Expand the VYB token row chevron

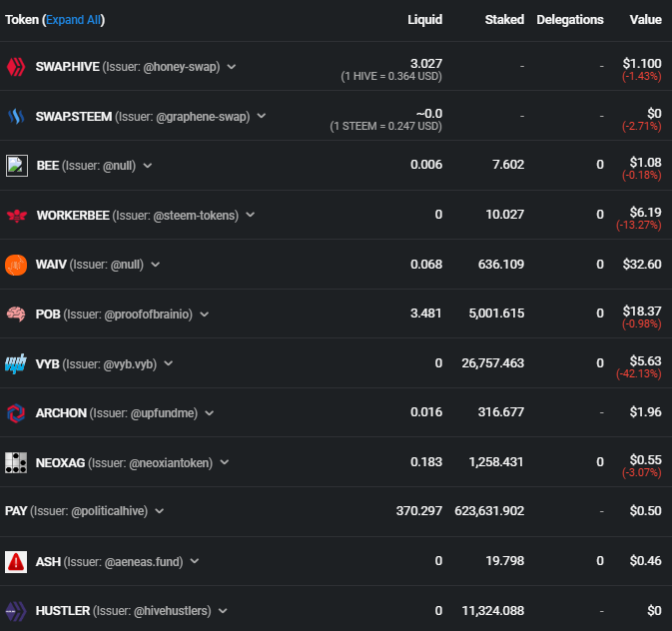coord(169,363)
